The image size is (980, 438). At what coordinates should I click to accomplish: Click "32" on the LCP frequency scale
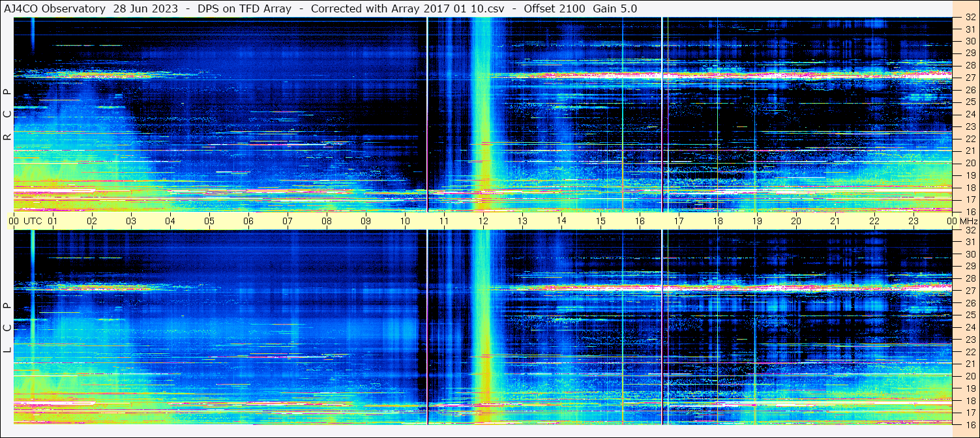tap(970, 230)
